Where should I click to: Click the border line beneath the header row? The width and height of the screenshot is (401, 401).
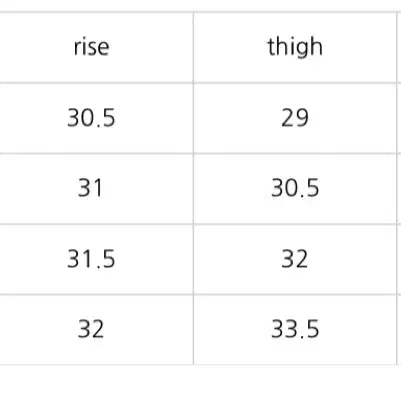tap(200, 83)
